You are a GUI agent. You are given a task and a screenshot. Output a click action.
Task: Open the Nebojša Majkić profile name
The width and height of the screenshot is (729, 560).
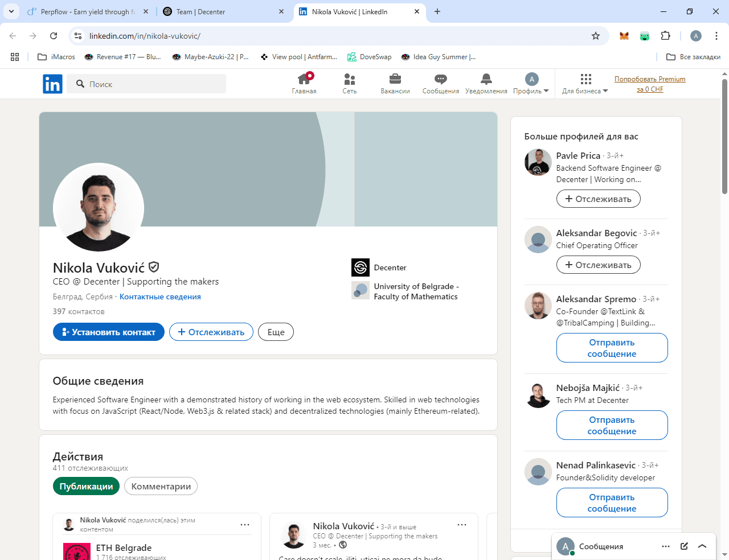[588, 388]
